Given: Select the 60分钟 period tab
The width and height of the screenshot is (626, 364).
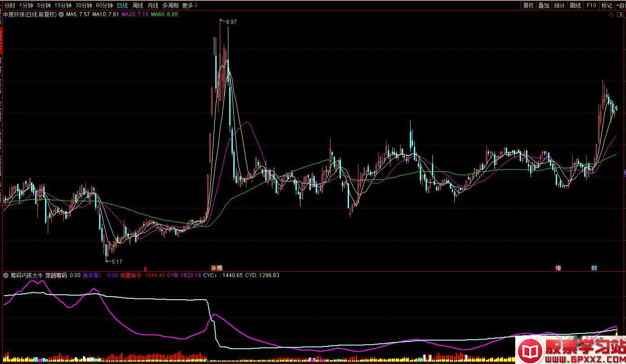Looking at the screenshot, I should tap(104, 5).
